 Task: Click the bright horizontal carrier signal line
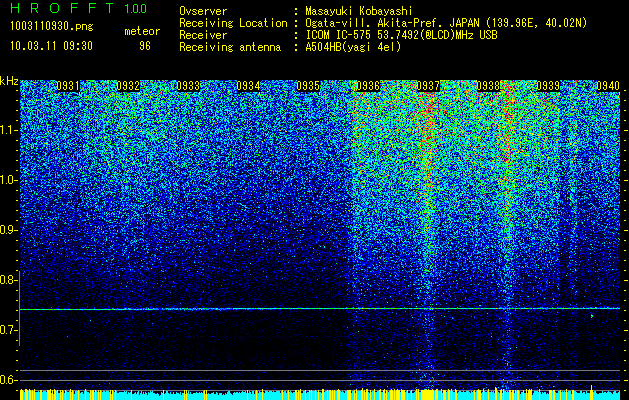[320, 309]
